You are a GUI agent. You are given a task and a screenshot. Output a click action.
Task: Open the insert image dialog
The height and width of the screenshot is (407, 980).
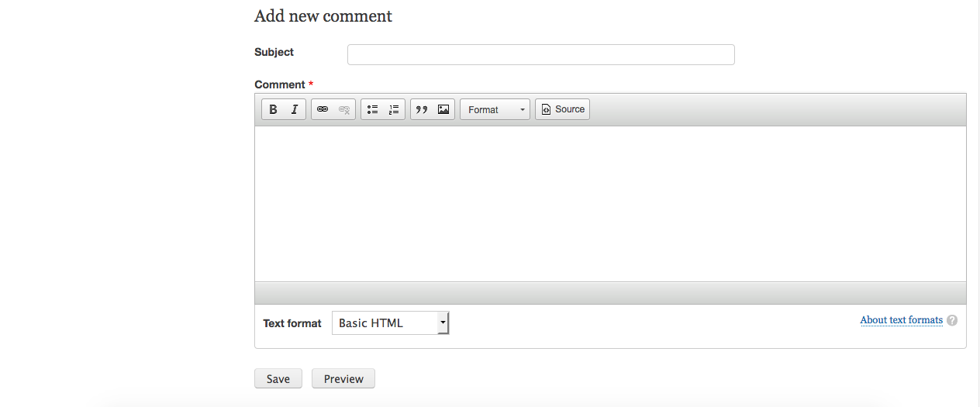[443, 109]
